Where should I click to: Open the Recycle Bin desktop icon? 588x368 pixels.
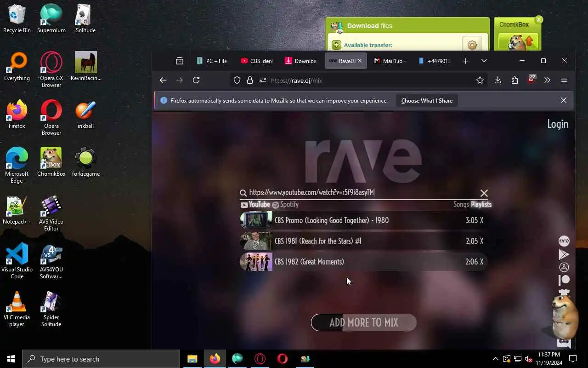click(x=17, y=19)
